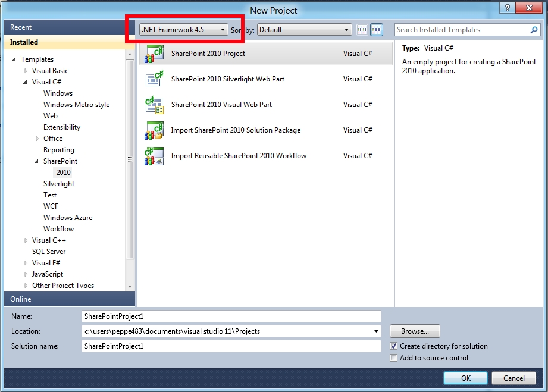The image size is (548, 392).
Task: Expand the Other Project Types node
Action: pyautogui.click(x=26, y=286)
